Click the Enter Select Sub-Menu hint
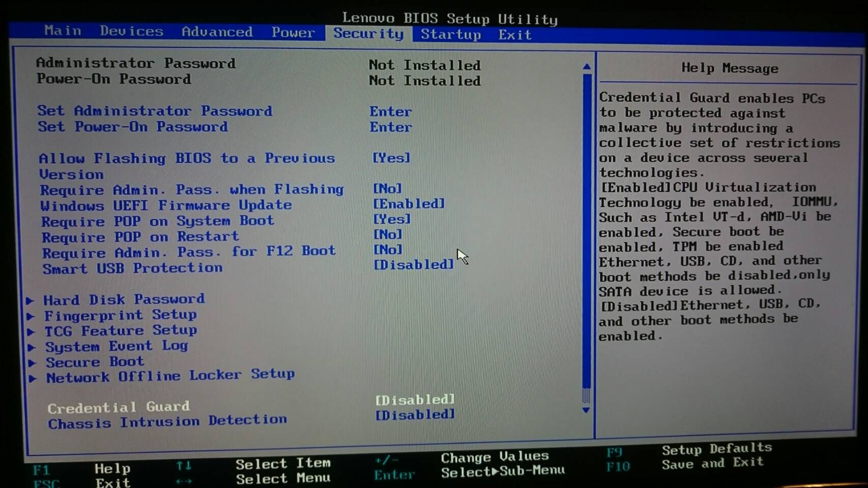The width and height of the screenshot is (868, 488). (x=470, y=473)
